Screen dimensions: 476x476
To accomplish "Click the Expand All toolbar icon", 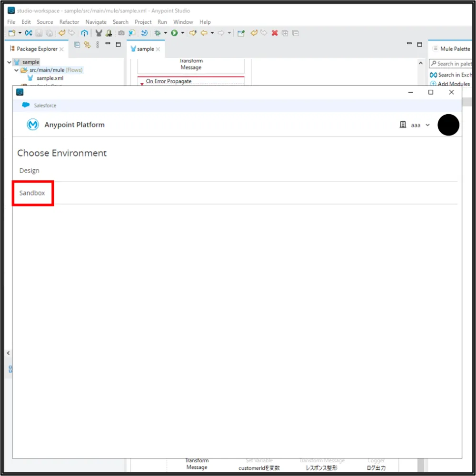I will tap(285, 33).
